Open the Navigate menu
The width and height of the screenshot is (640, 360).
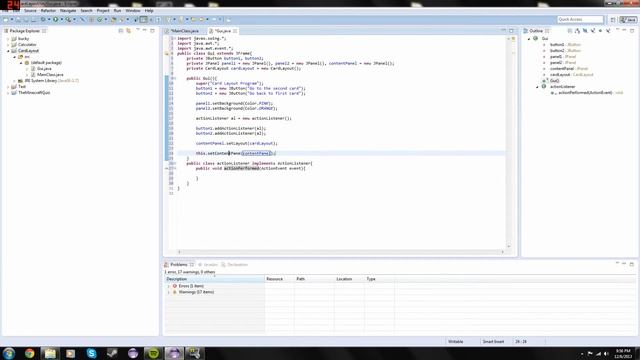click(68, 11)
